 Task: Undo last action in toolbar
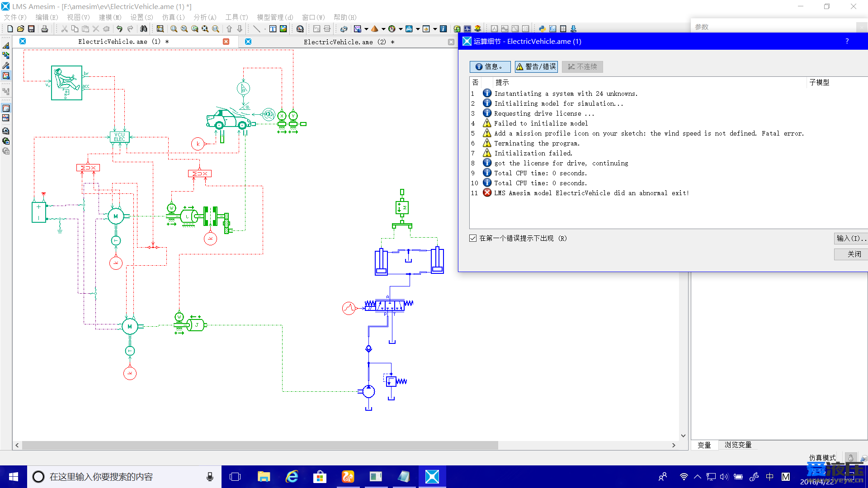[119, 29]
